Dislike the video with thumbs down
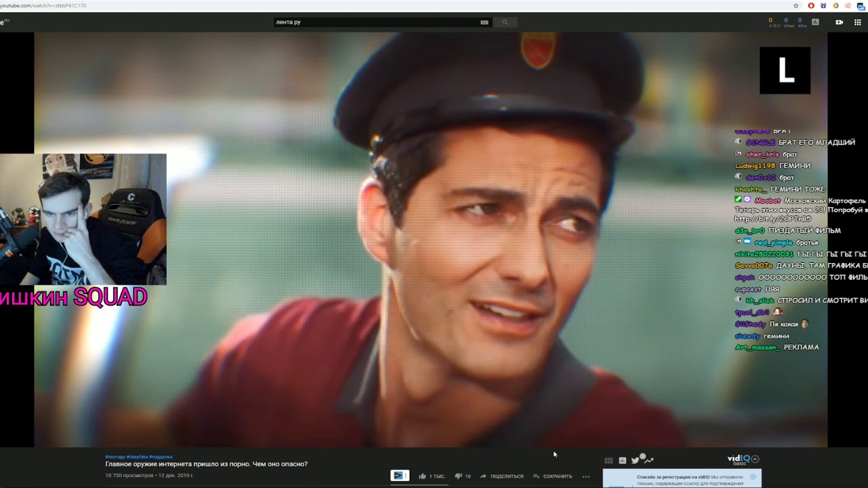868x488 pixels. pos(463,476)
